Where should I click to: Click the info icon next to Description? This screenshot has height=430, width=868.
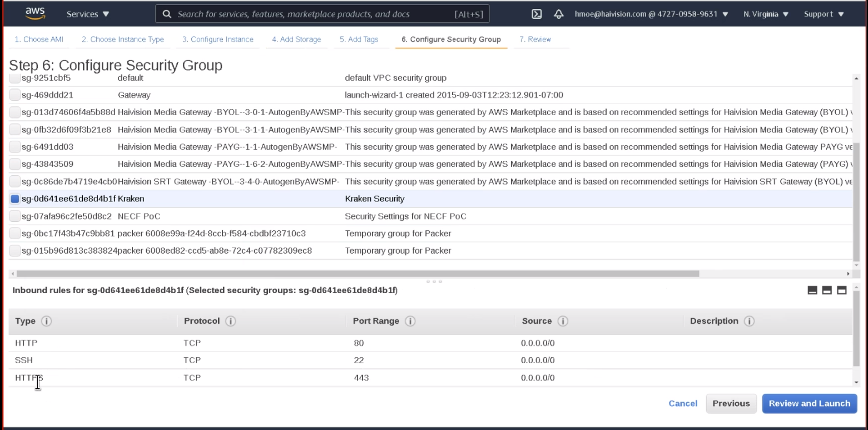(749, 321)
